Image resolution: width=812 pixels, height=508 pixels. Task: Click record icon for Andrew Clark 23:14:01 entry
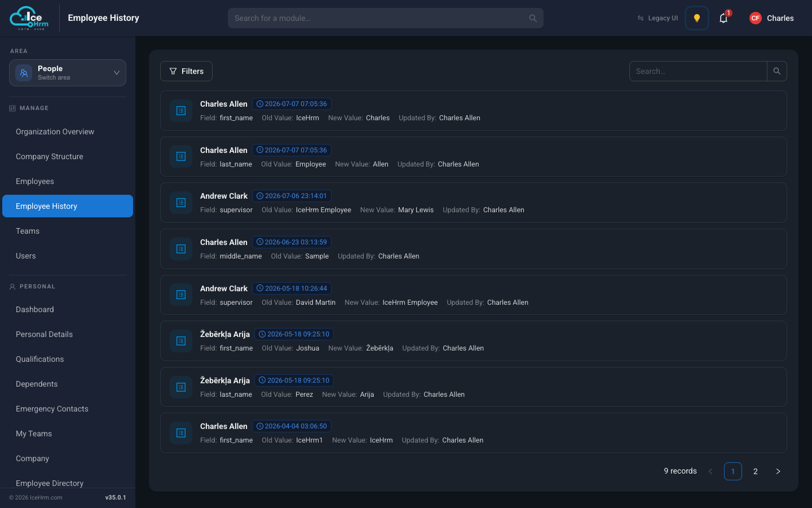[x=181, y=203]
